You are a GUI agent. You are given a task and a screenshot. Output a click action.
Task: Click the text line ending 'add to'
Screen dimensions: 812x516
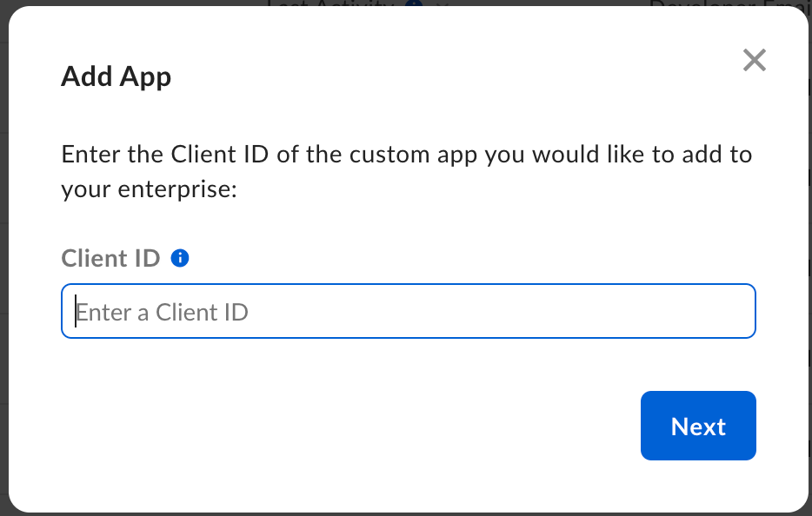(406, 155)
